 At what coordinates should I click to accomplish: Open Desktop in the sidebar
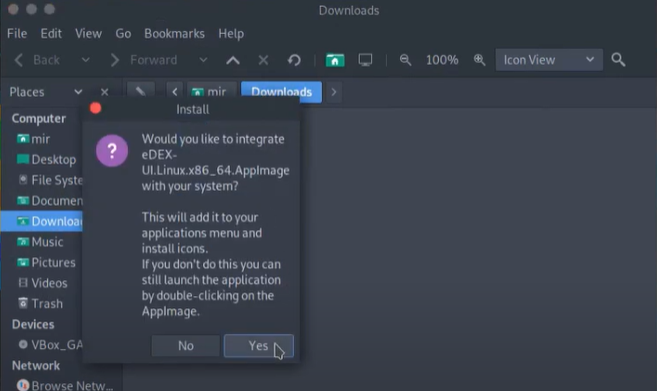coord(42,159)
